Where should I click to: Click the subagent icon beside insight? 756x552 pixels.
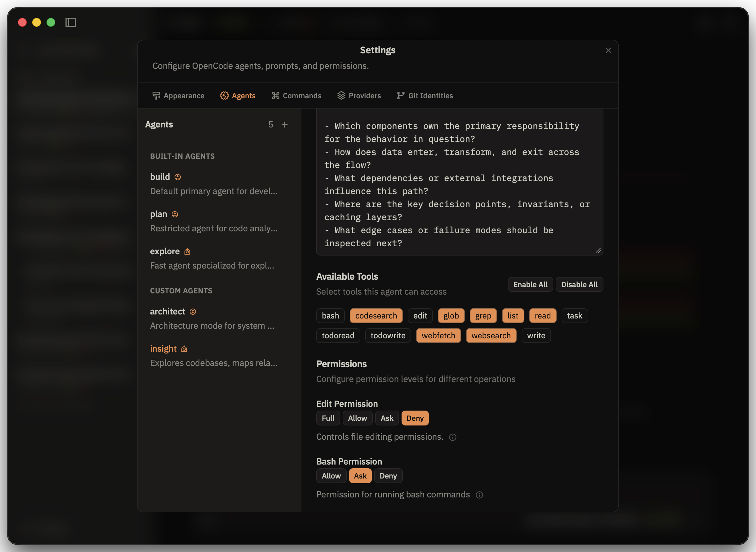[184, 349]
